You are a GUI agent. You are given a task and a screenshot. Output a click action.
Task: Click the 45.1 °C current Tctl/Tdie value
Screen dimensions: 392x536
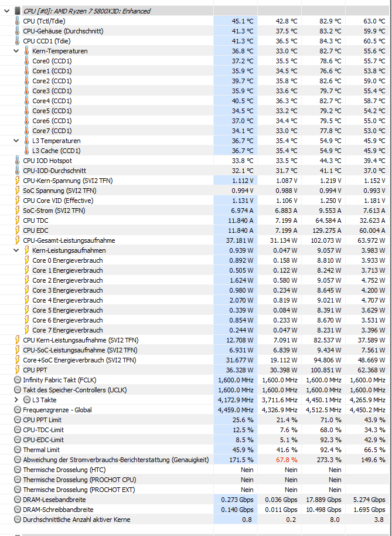coord(243,21)
